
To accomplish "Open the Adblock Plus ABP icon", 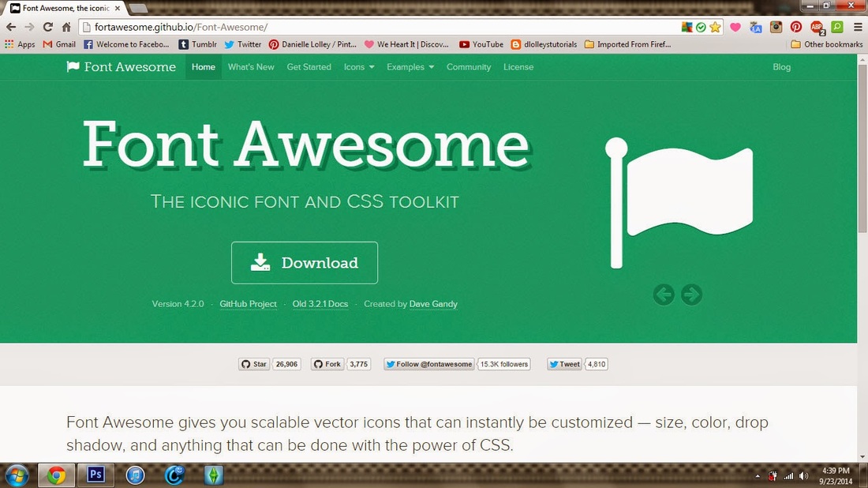I will (x=817, y=28).
